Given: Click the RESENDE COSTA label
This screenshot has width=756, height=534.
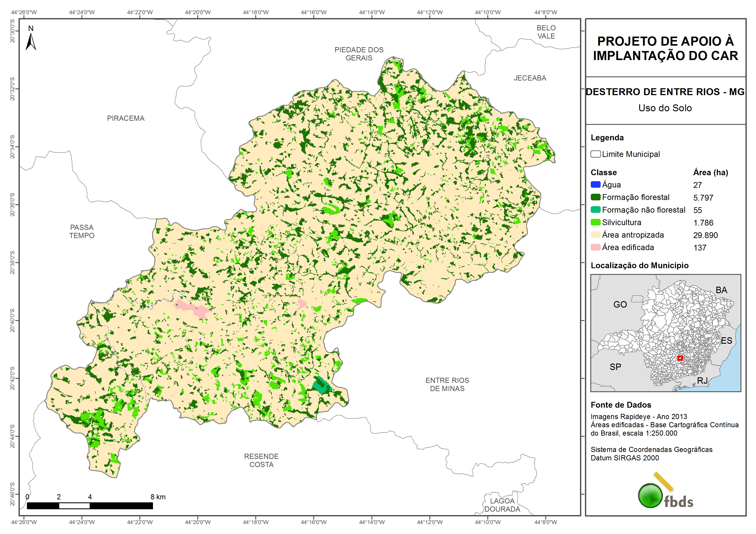Looking at the screenshot, I should coord(261,460).
